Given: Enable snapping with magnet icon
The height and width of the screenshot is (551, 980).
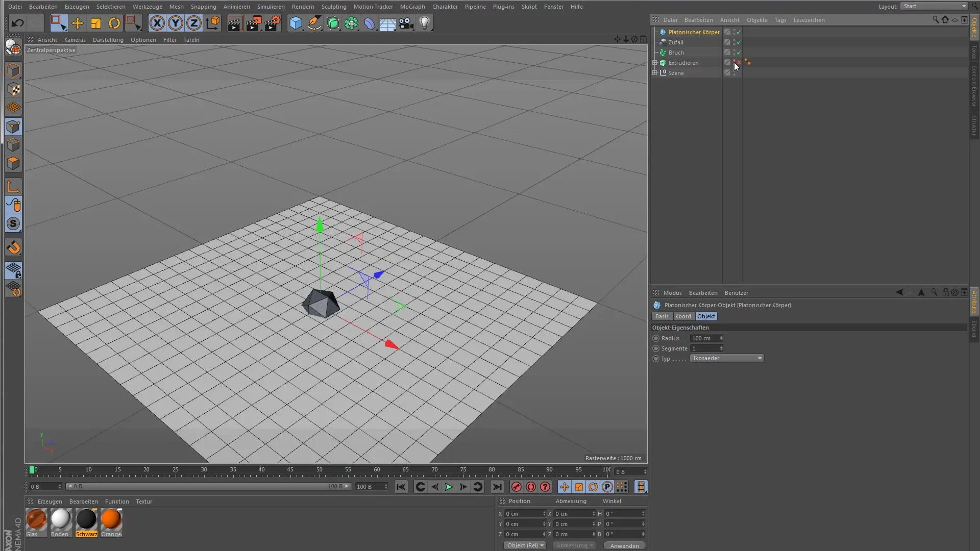Looking at the screenshot, I should (x=14, y=247).
